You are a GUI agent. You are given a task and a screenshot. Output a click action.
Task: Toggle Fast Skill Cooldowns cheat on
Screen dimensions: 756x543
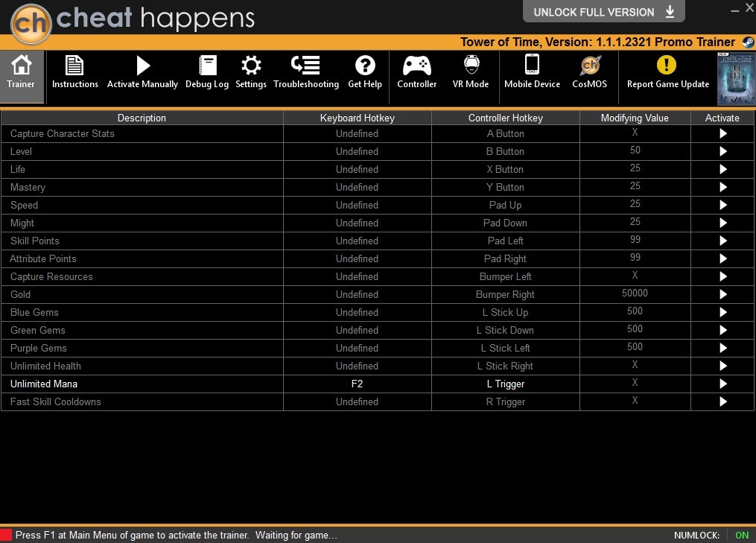[722, 401]
